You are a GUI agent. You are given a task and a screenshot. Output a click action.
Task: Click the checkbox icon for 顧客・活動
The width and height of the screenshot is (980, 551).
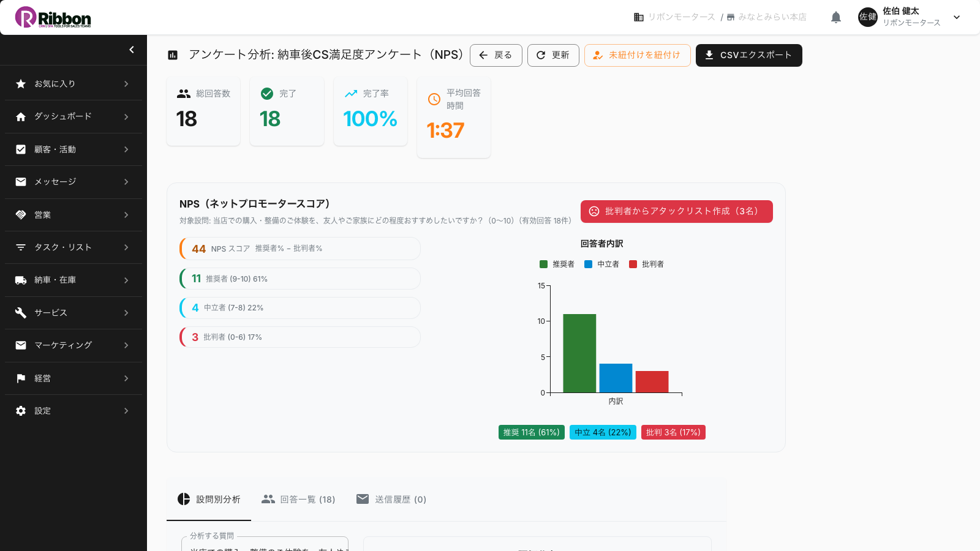(x=21, y=149)
